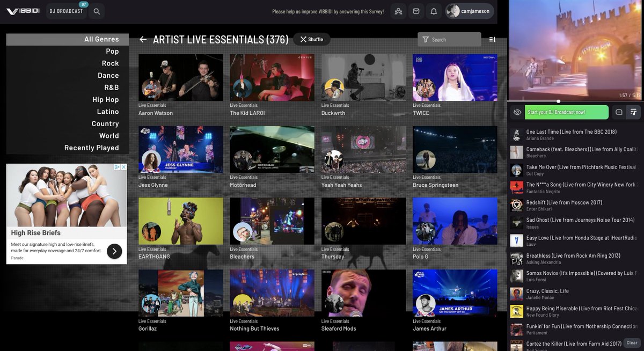The image size is (644, 351).
Task: Open the AdChoices info icon
Action: point(118,167)
